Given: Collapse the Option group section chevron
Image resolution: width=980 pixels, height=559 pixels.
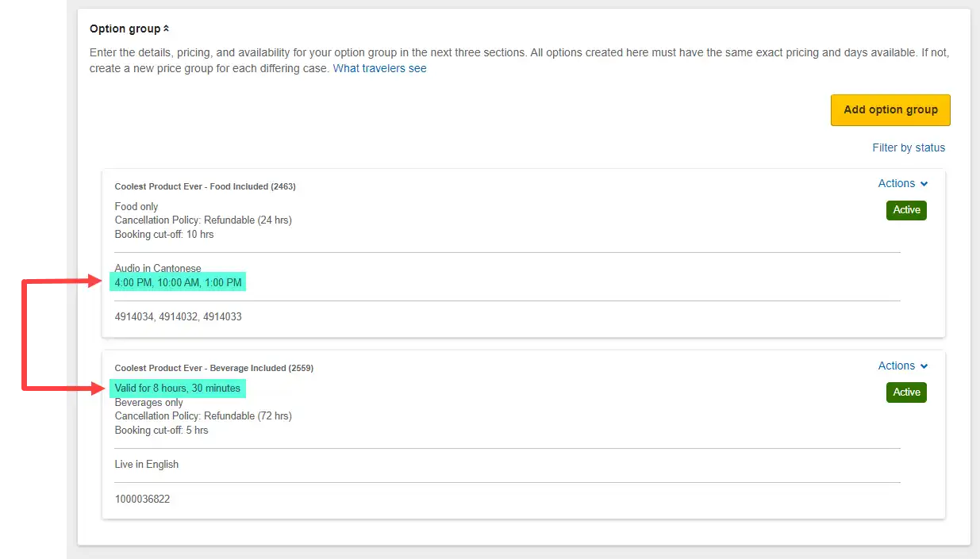Looking at the screenshot, I should pyautogui.click(x=166, y=29).
